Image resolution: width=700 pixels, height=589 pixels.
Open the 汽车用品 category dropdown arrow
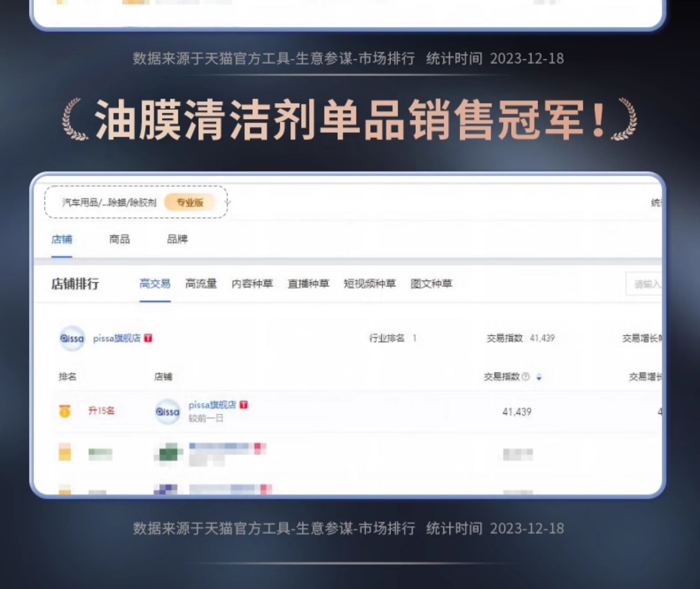click(x=228, y=202)
